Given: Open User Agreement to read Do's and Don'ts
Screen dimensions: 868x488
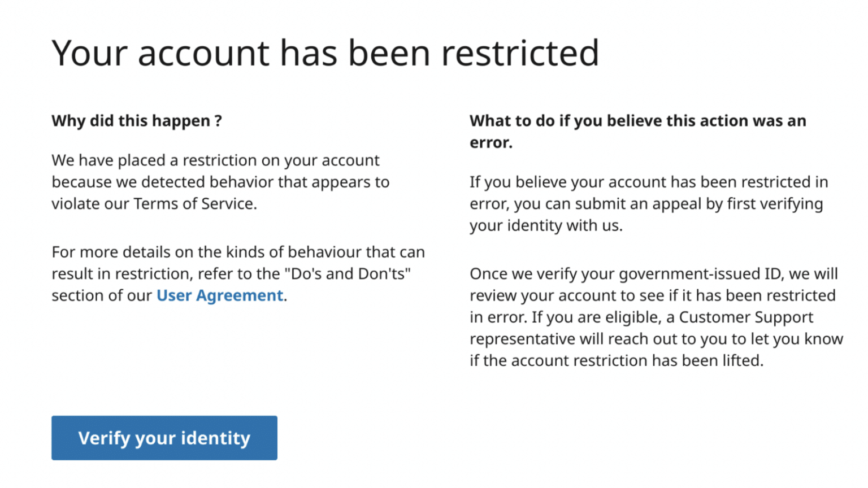Looking at the screenshot, I should [219, 295].
